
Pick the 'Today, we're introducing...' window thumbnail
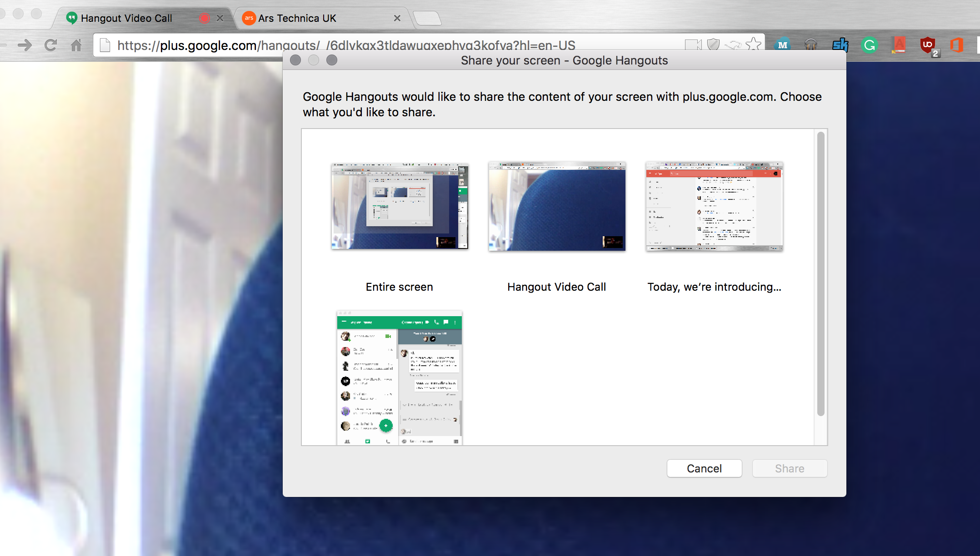click(x=714, y=206)
